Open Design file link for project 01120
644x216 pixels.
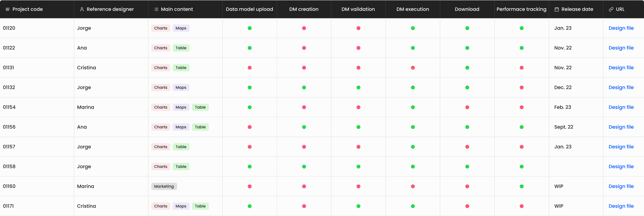pos(621,28)
